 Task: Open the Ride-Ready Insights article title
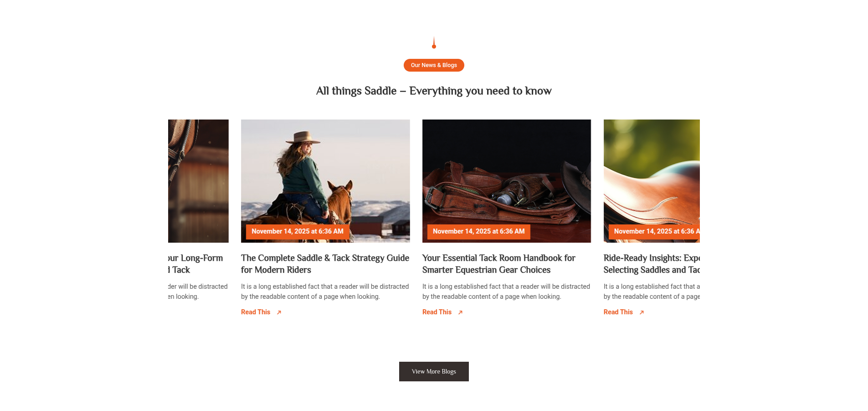tap(652, 264)
